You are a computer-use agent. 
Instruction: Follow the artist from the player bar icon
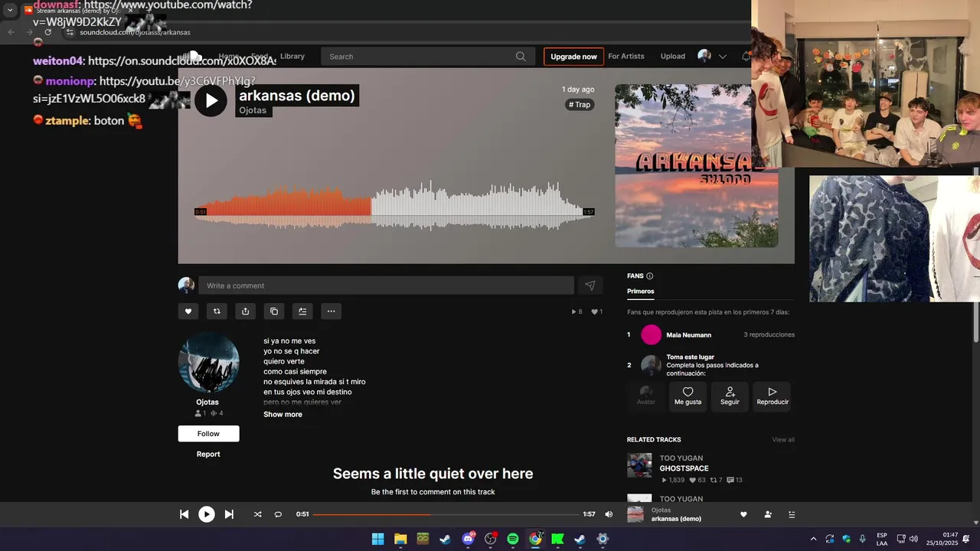(x=768, y=514)
